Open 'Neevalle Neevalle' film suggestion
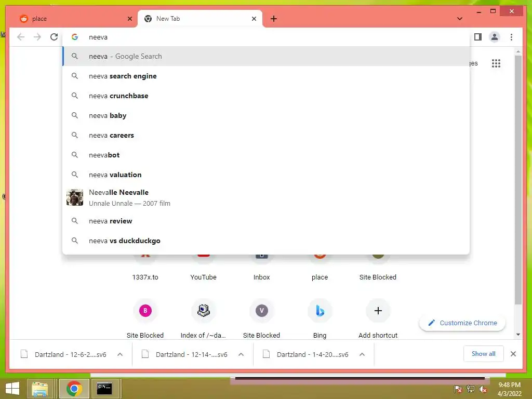 point(266,197)
